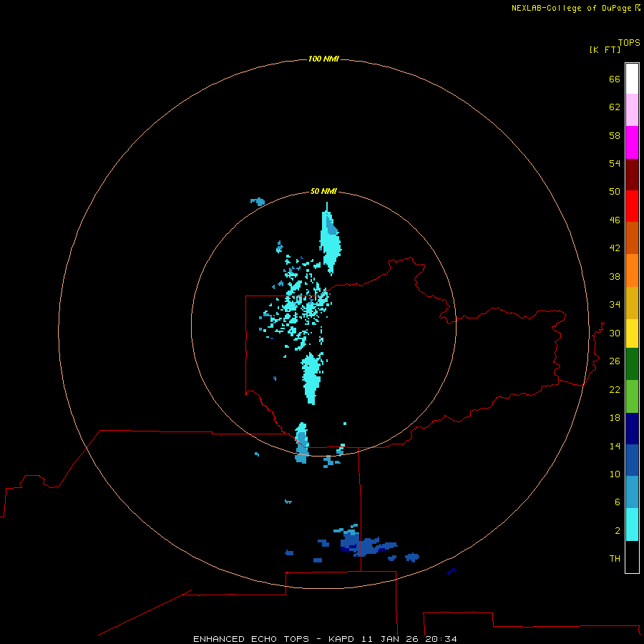Click the 46 legend value
This screenshot has height=644, width=644.
(615, 220)
